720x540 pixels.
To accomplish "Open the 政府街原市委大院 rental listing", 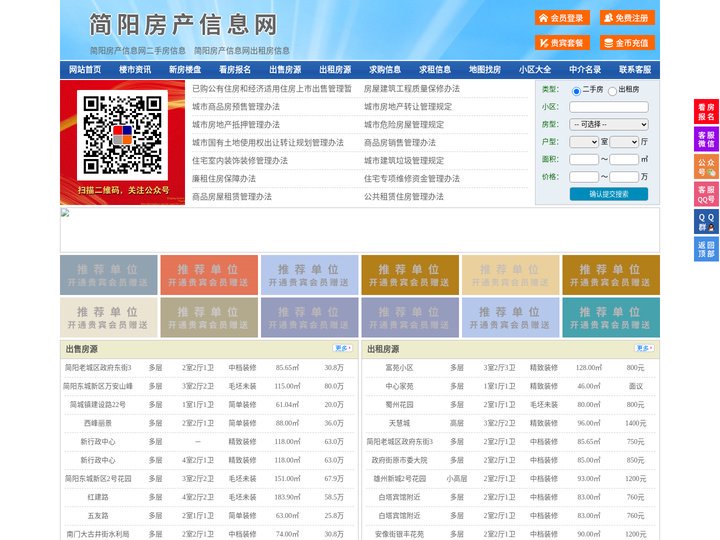I will (x=399, y=461).
